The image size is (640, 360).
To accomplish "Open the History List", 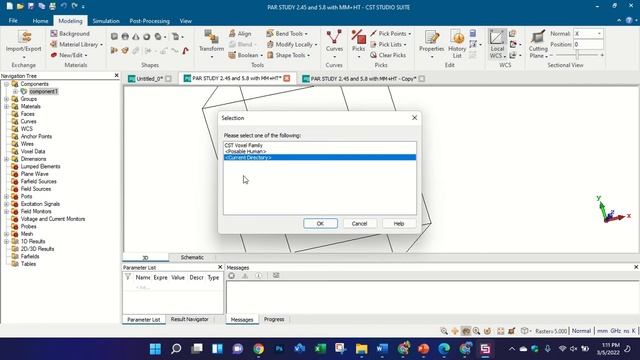I will [x=457, y=43].
